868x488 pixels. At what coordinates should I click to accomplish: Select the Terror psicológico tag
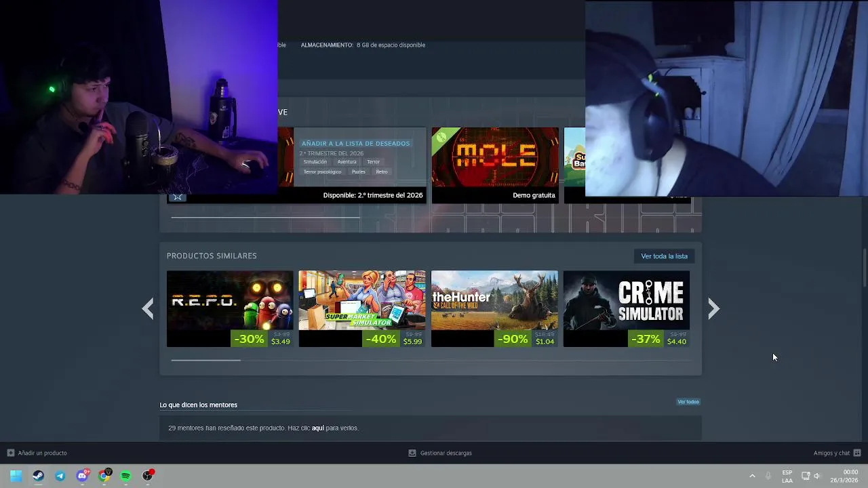322,172
